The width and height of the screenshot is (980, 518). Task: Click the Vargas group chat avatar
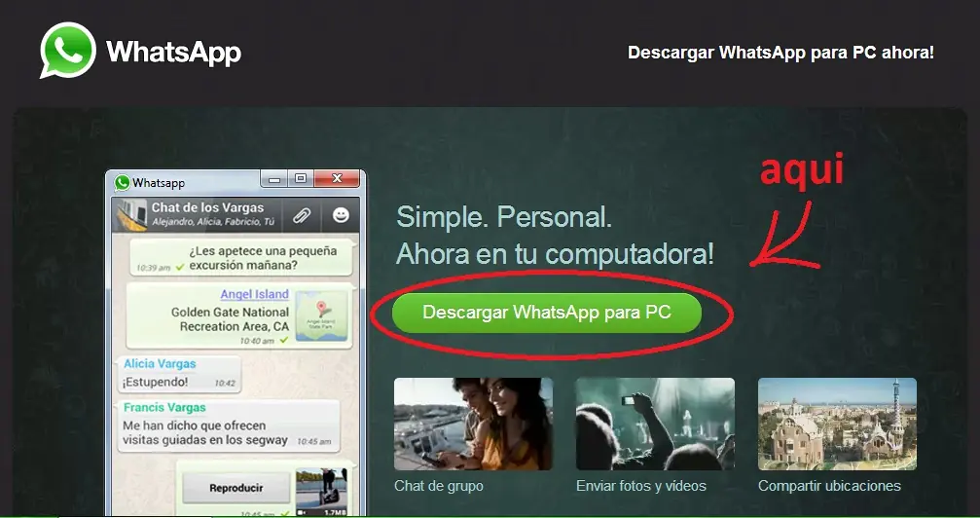132,215
